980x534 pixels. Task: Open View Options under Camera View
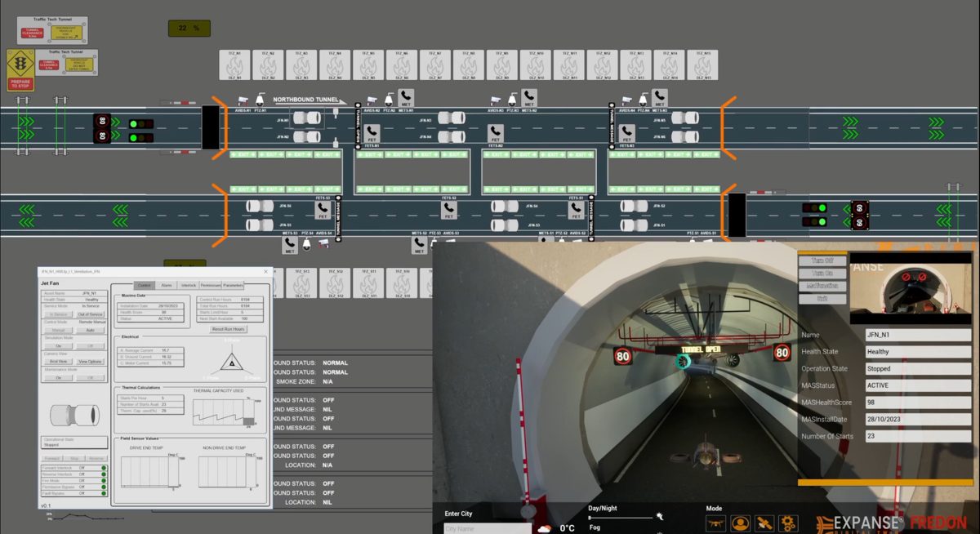pyautogui.click(x=91, y=362)
